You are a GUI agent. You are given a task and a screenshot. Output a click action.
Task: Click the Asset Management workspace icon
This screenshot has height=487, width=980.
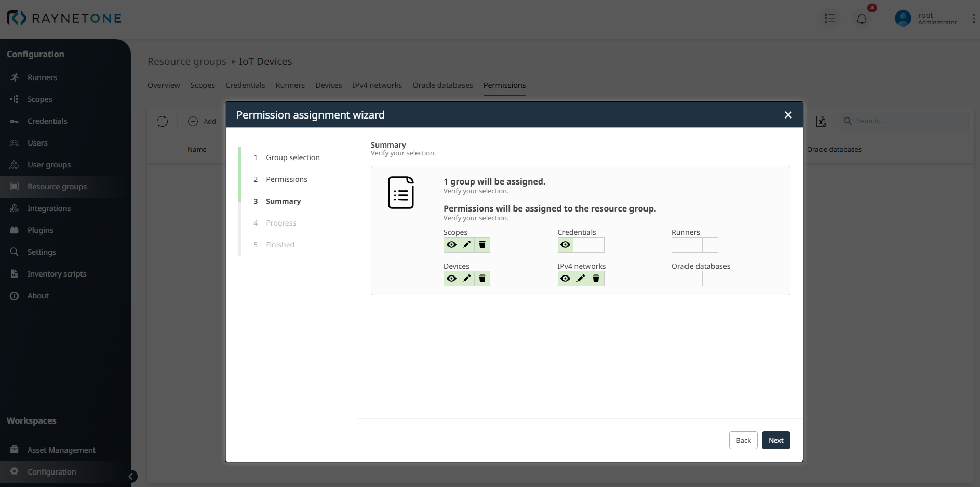14,450
